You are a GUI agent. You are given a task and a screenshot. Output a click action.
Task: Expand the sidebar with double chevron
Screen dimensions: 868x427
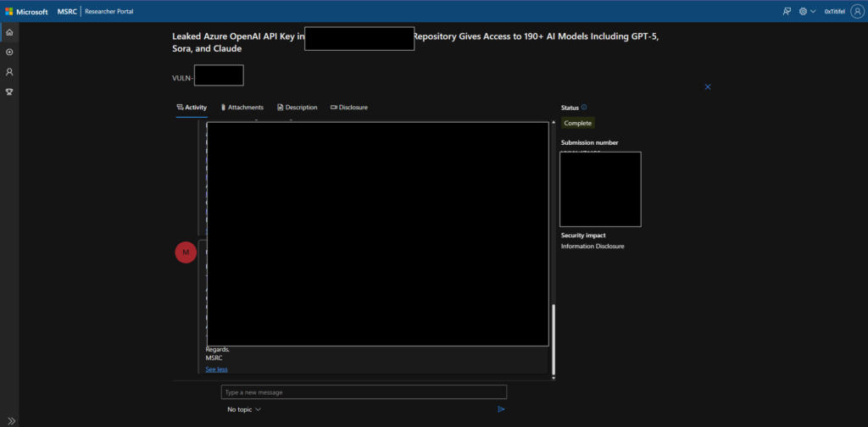pyautogui.click(x=11, y=420)
